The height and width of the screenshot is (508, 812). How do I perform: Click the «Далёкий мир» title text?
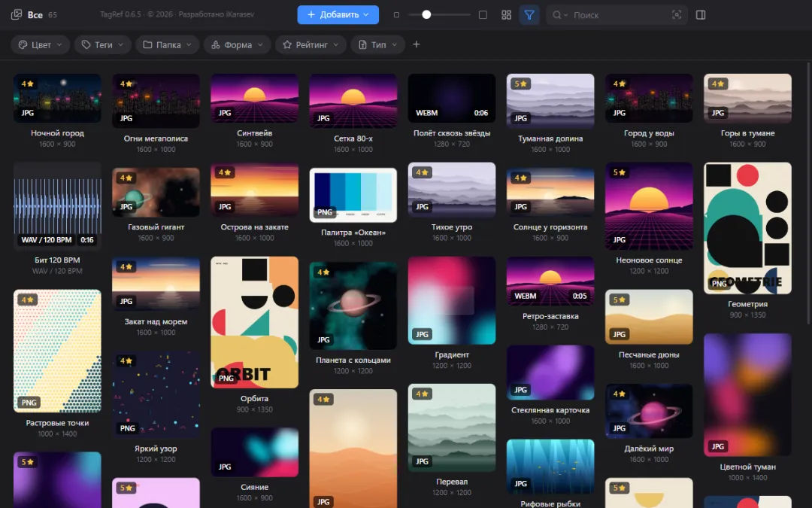point(649,449)
